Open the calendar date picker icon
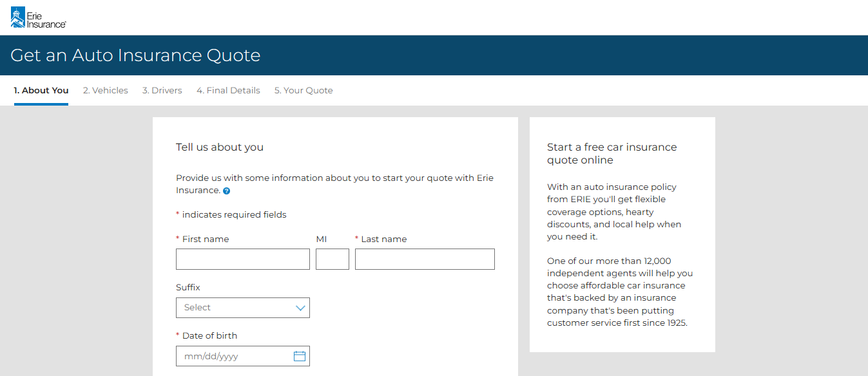Screen dimensions: 868x376 click(299, 356)
